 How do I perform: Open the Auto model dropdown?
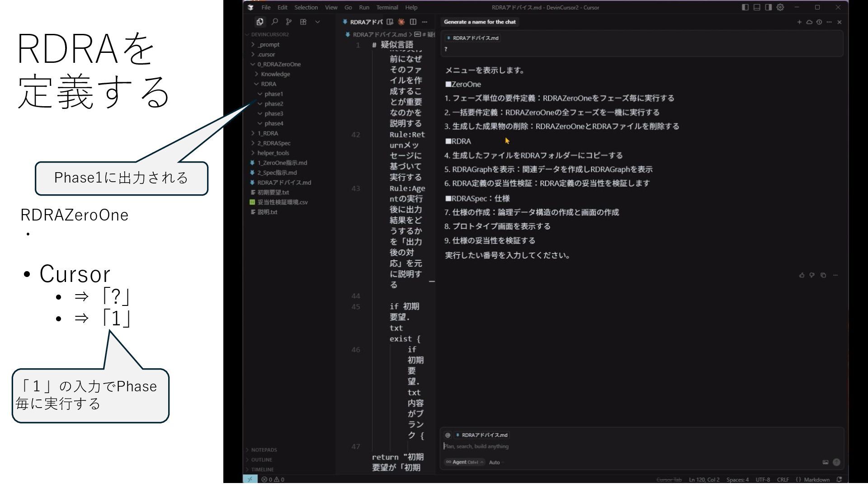(496, 462)
